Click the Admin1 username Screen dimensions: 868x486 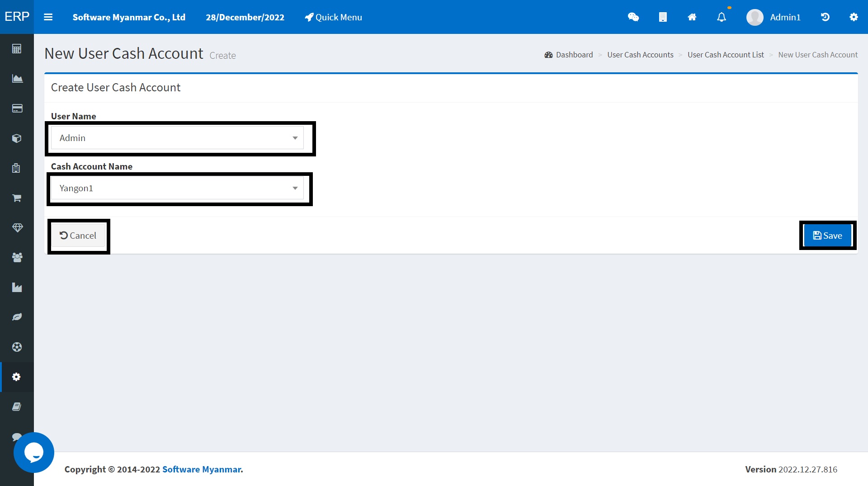(785, 17)
